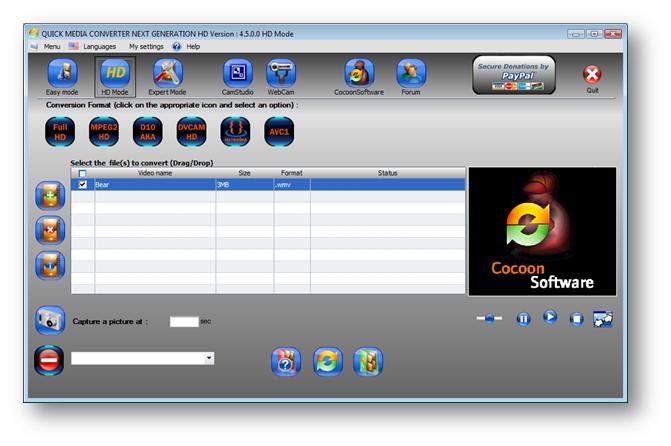Screen dimensions: 671x446
Task: Start conversion with the circular arrows icon
Action: tap(327, 362)
